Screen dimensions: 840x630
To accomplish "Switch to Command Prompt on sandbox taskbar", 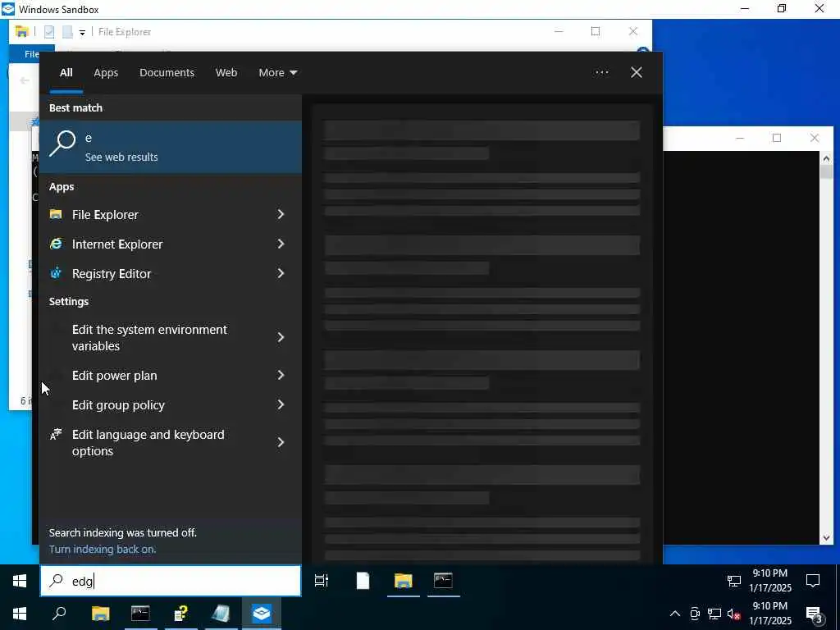I will pos(443,581).
